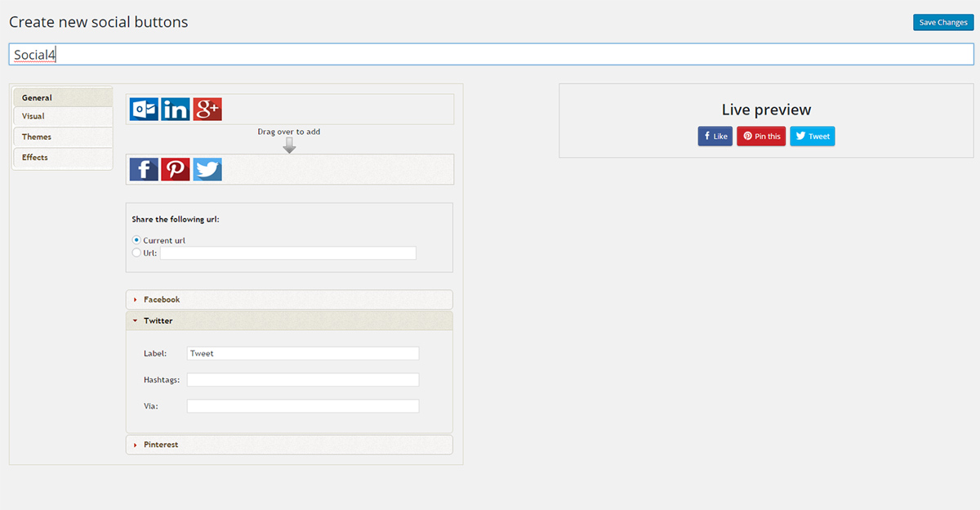Image resolution: width=980 pixels, height=510 pixels.
Task: Click the Save Changes button
Action: (943, 22)
